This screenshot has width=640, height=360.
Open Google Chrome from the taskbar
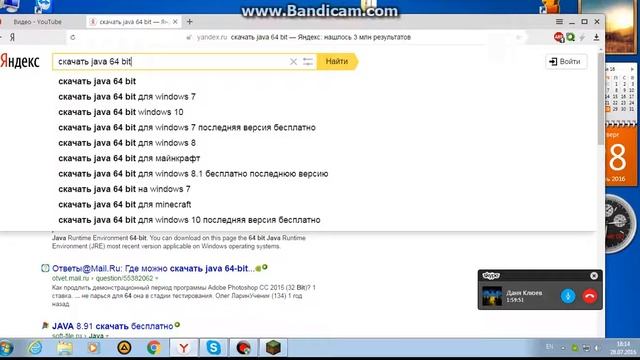pyautogui.click(x=153, y=348)
